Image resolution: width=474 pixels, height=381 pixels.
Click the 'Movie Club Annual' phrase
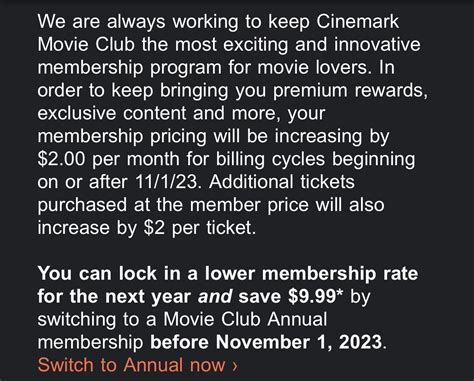click(245, 319)
